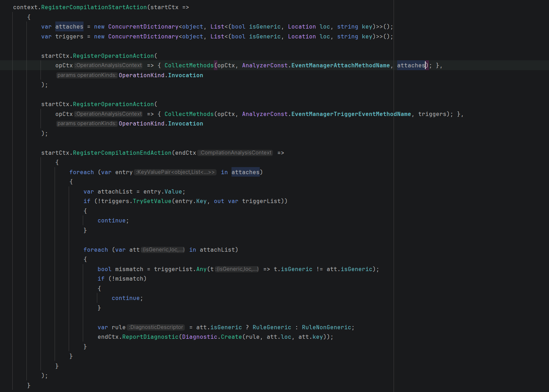Screen dimensions: 549x392
Task: Click attaches in the foreach entry loop
Action: click(246, 172)
